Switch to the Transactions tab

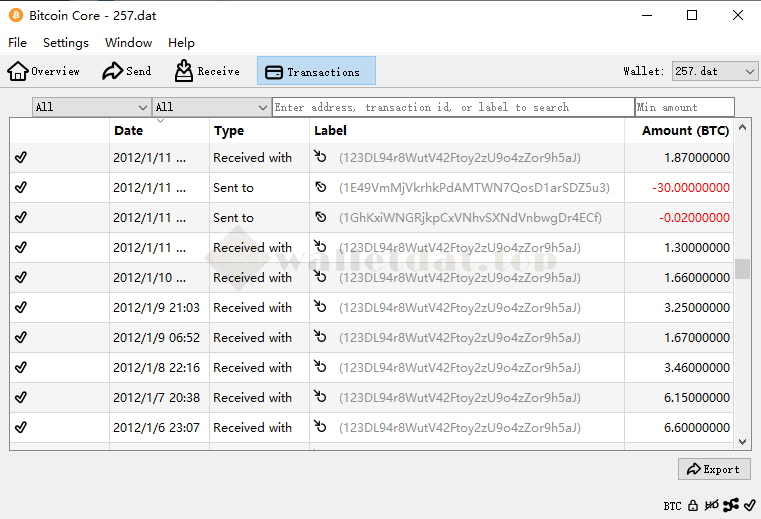coord(316,71)
